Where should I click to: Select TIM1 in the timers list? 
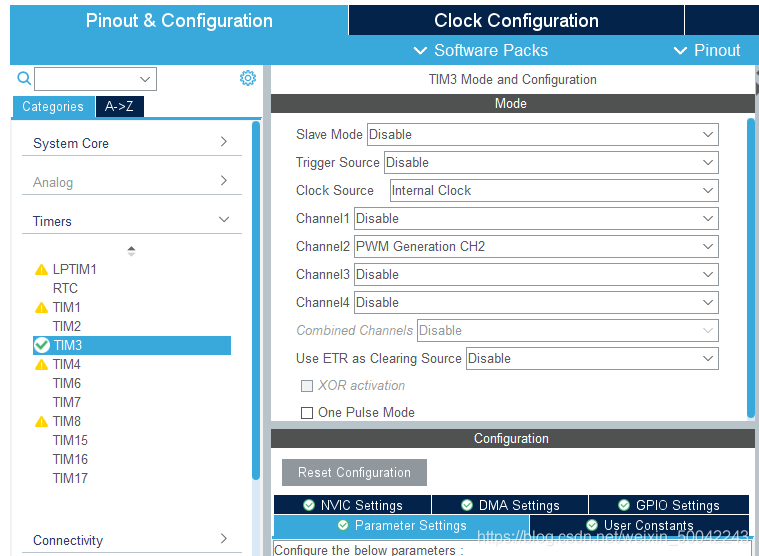67,307
